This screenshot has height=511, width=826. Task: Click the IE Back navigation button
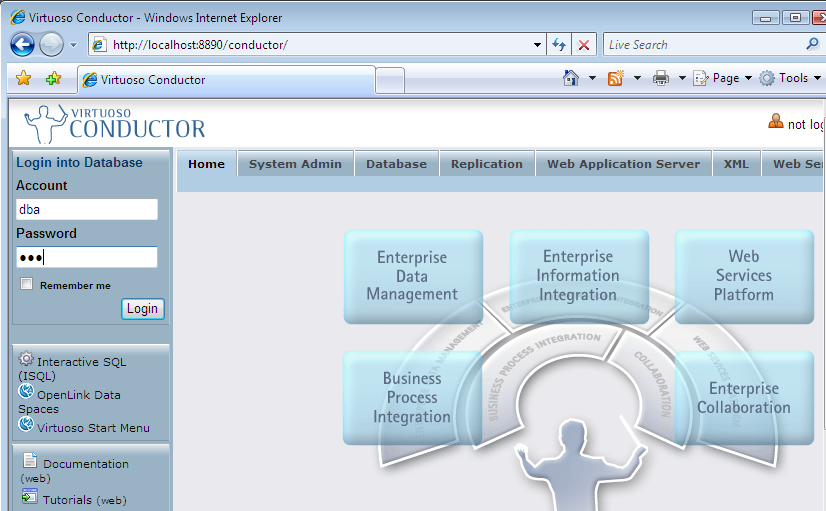[x=23, y=45]
